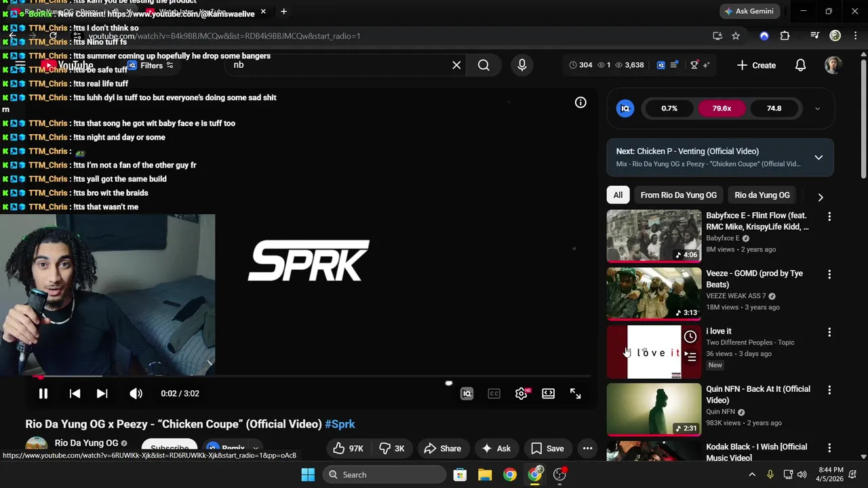The height and width of the screenshot is (488, 868).
Task: Dislike the video with 3K thumbs down
Action: coord(392,448)
